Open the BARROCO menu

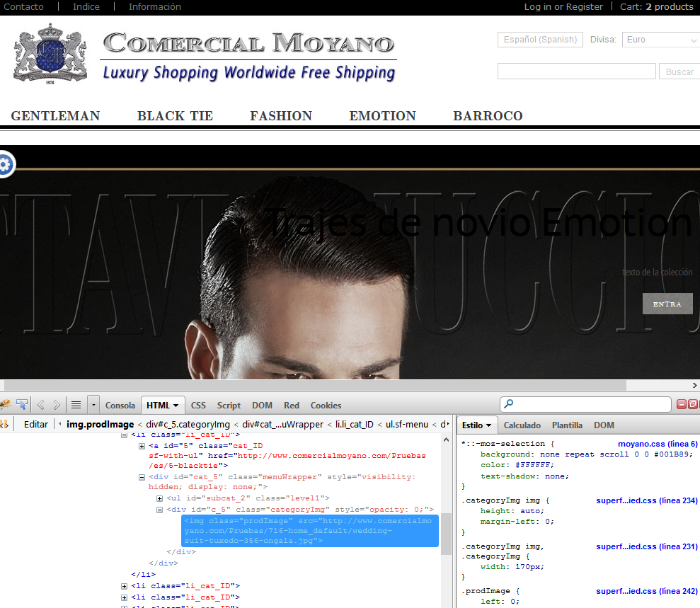tap(488, 115)
